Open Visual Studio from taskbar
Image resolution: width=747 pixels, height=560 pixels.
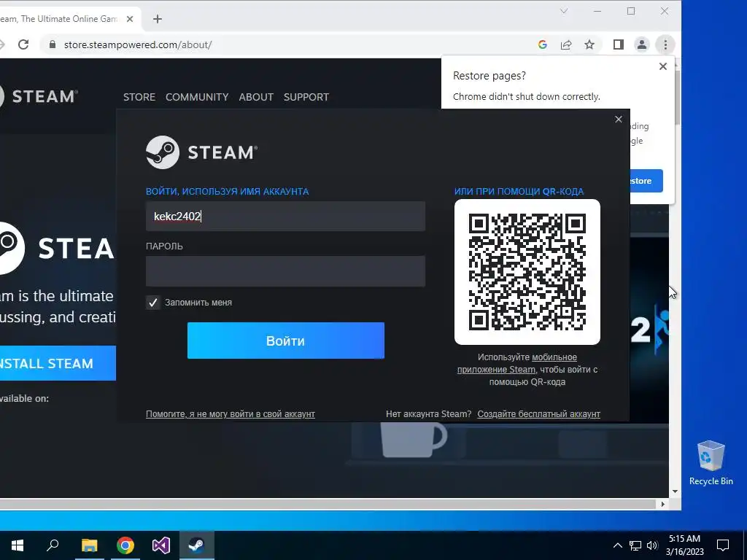tap(161, 545)
